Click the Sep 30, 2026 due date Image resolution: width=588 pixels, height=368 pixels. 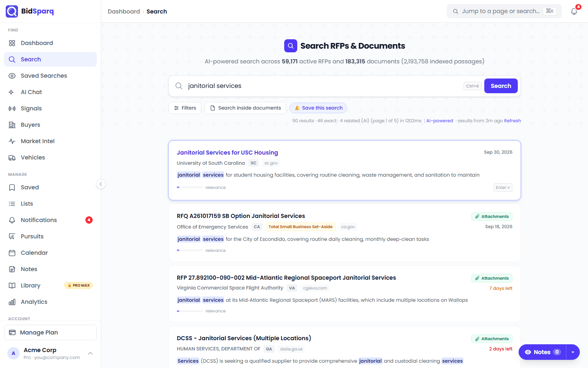(498, 152)
